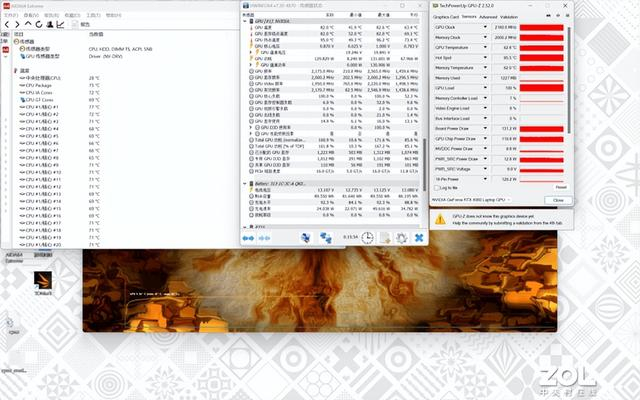Switch to GPU-Z Sensors tab
640x400 pixels.
click(469, 17)
